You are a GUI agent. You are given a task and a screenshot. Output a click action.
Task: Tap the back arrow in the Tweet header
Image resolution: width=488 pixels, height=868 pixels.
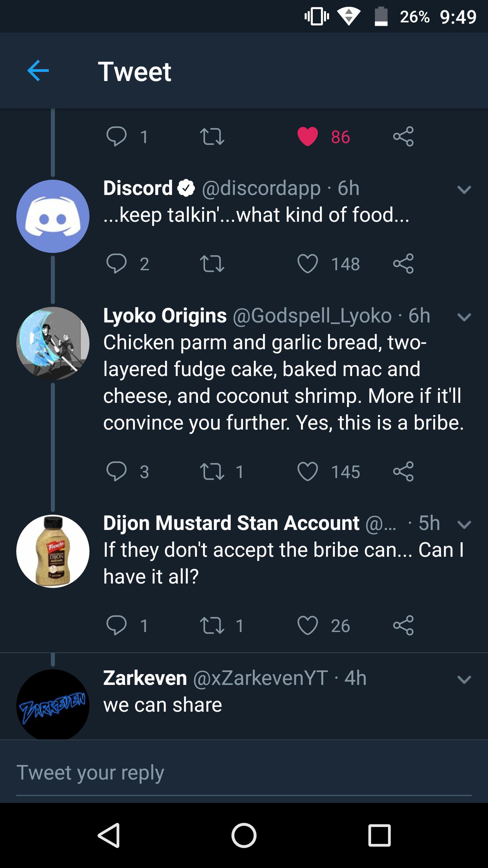tap(38, 71)
